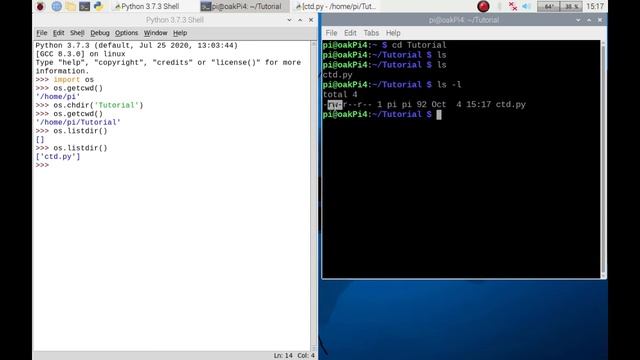Open the disconnected network tray icon

coord(513,6)
